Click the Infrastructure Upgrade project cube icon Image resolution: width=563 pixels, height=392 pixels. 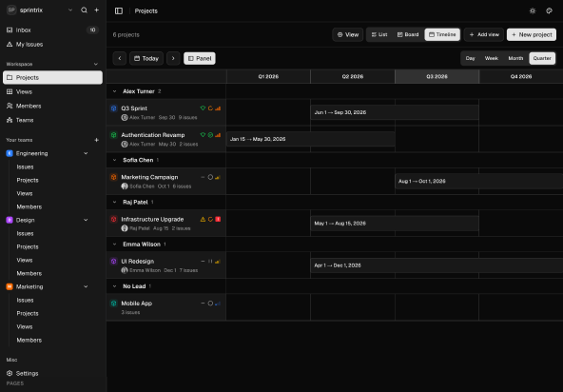pos(114,219)
